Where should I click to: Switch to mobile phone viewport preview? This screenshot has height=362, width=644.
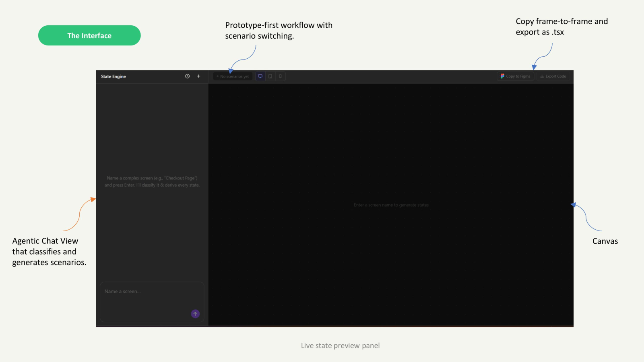pos(280,76)
